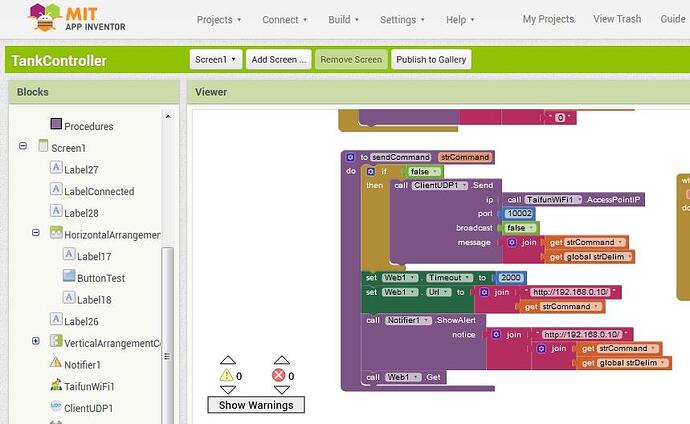Click the Label26 label icon
The image size is (690, 424).
[x=56, y=319]
